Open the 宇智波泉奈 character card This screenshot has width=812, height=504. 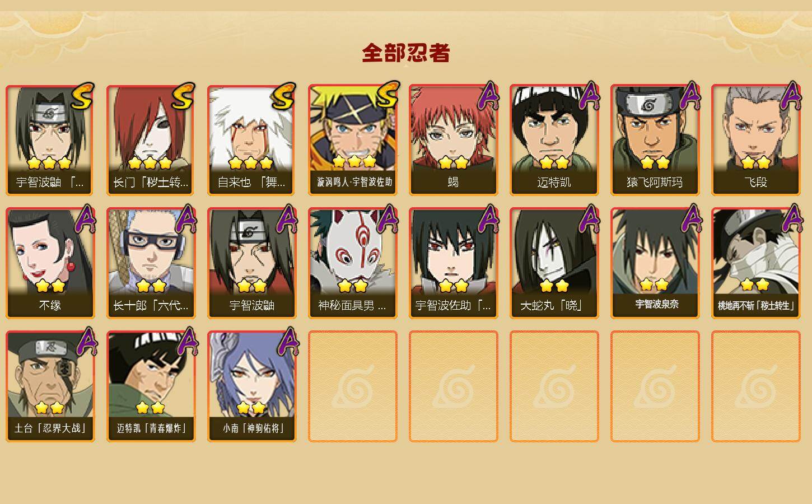tap(655, 263)
